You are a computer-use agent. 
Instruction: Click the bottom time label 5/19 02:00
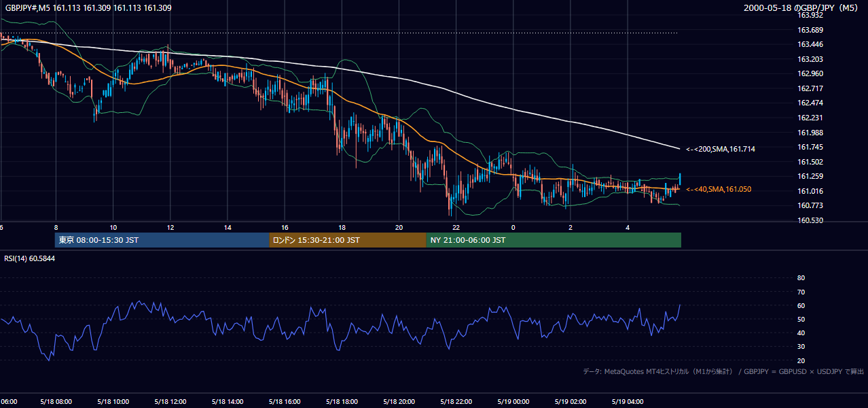[569, 401]
